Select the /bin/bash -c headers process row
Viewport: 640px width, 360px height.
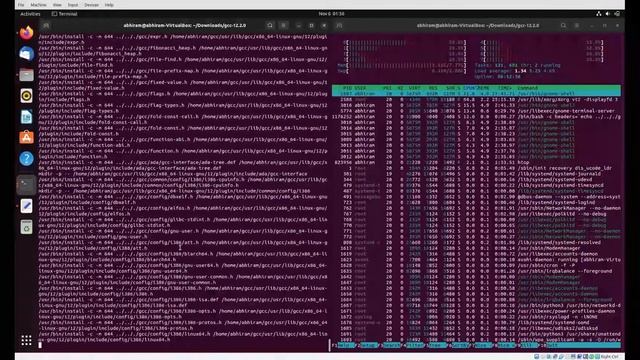tap(476, 116)
